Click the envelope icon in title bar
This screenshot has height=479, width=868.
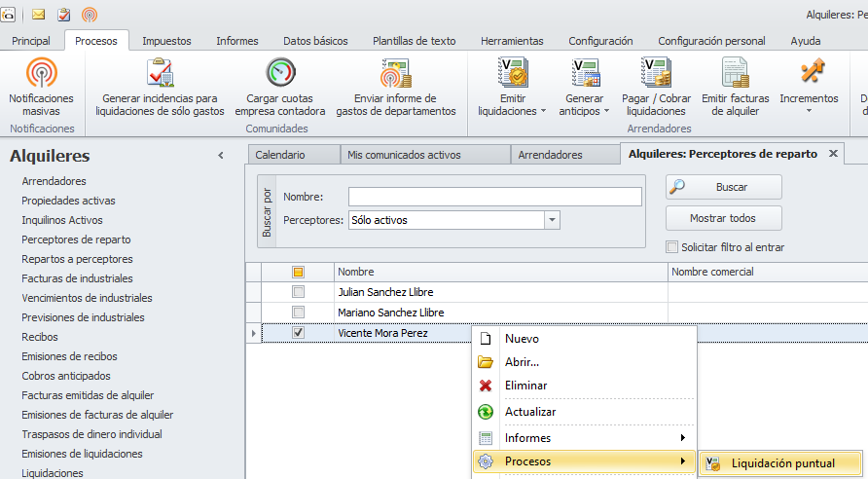click(x=39, y=15)
